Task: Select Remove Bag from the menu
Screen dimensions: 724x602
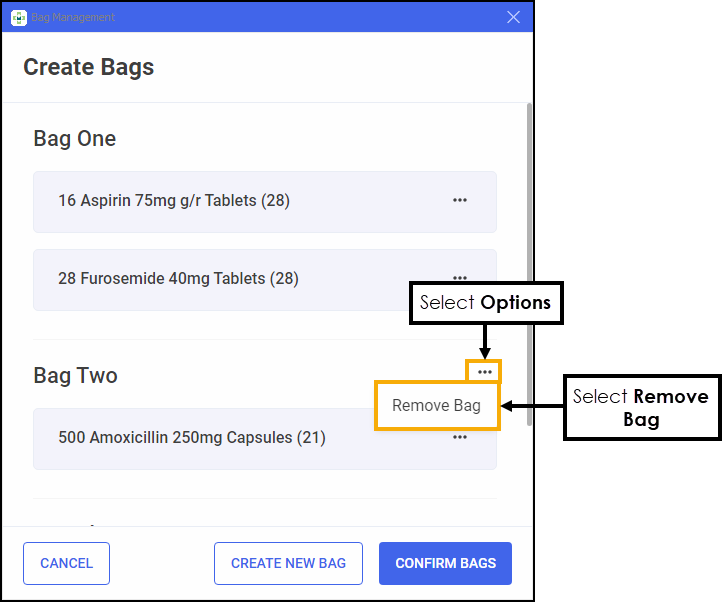Action: [x=436, y=406]
